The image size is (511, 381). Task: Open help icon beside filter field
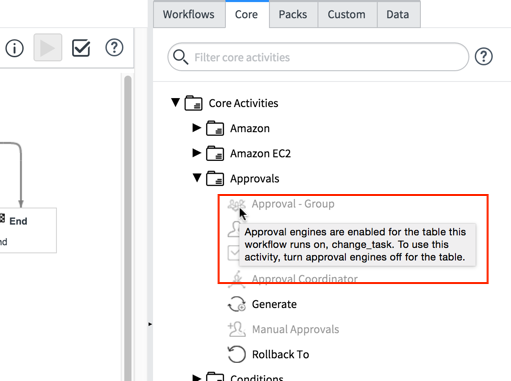(484, 56)
